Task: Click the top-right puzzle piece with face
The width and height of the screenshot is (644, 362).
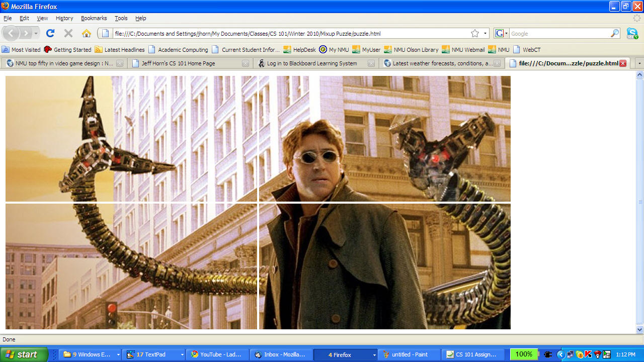Action: coord(385,139)
